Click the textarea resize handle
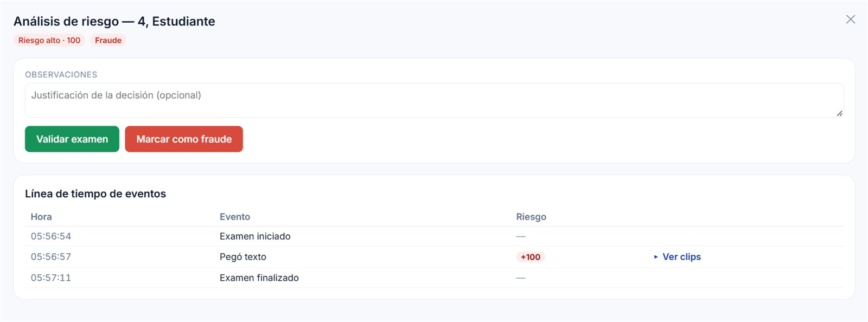 (839, 113)
